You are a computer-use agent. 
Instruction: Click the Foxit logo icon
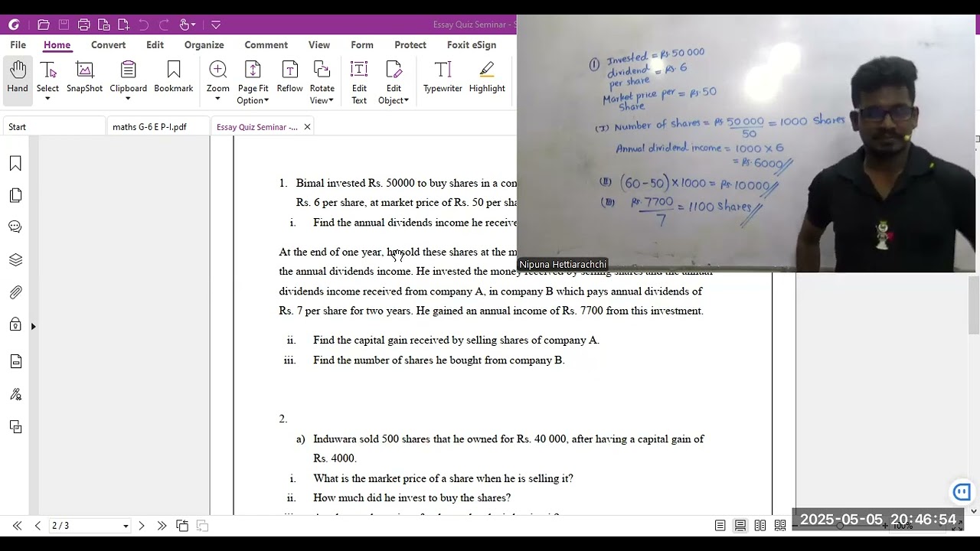point(14,24)
